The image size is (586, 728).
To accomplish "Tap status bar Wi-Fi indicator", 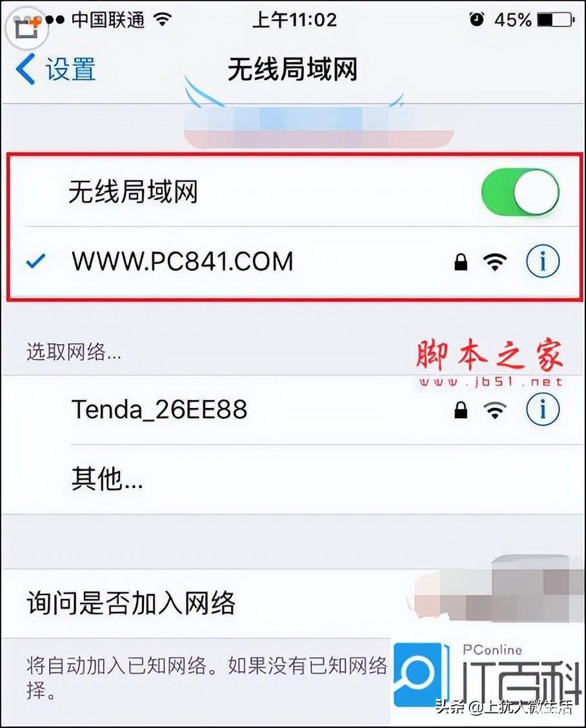I will tap(163, 19).
